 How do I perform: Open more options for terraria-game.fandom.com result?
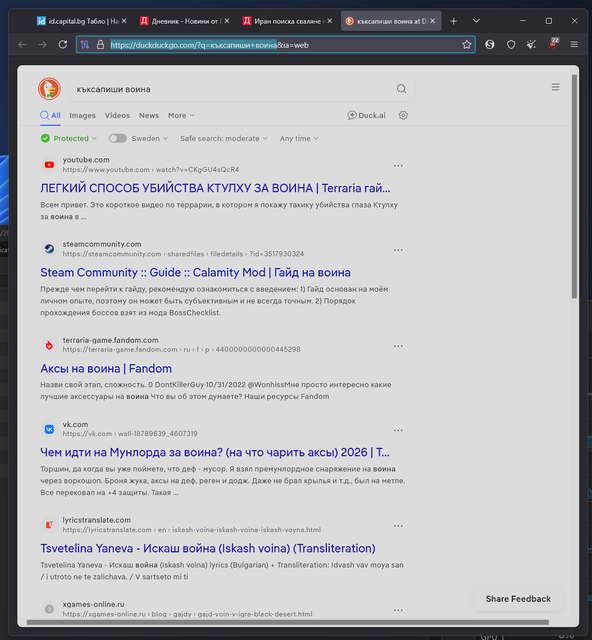[398, 346]
